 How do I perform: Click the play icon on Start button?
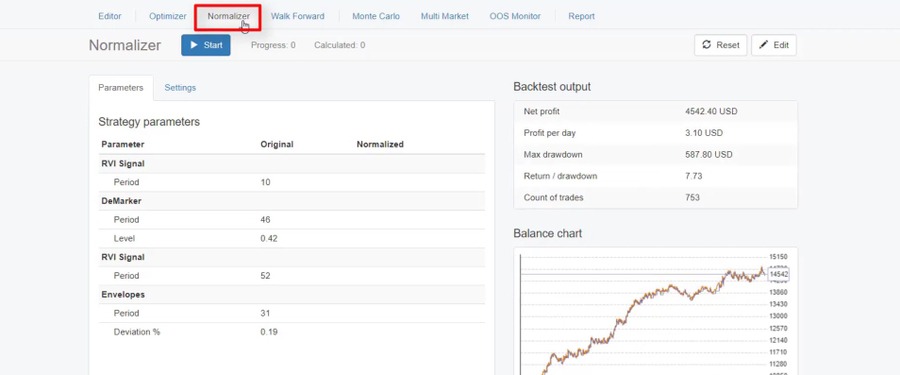194,45
